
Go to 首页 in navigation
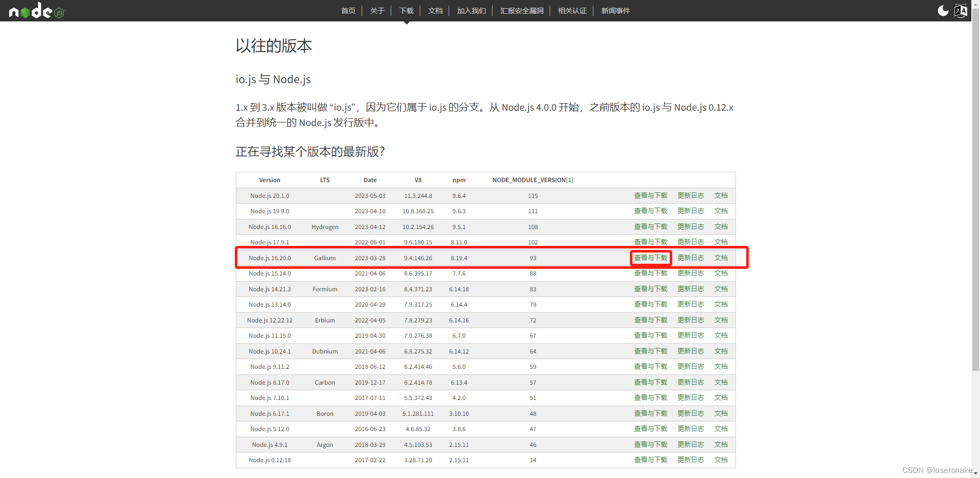click(348, 11)
